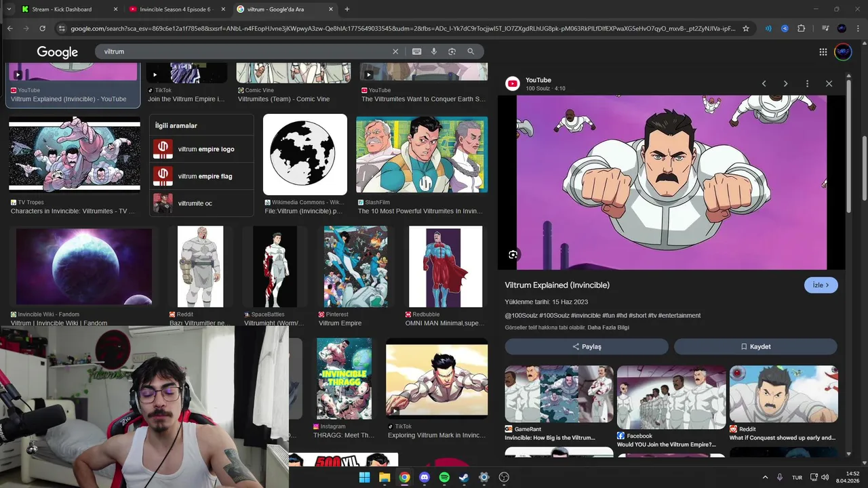Open the on-screen keyboard icon in search bar
The height and width of the screenshot is (488, 868).
(x=416, y=52)
